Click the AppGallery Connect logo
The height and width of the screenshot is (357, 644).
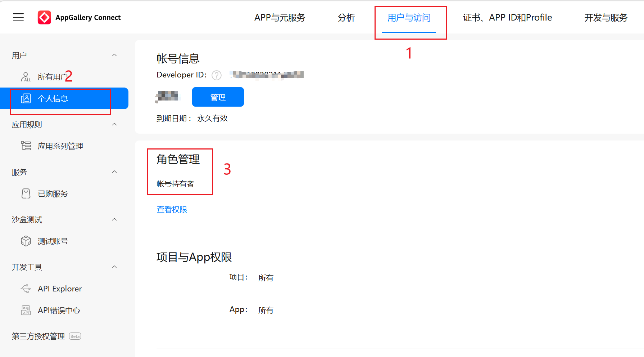(44, 17)
